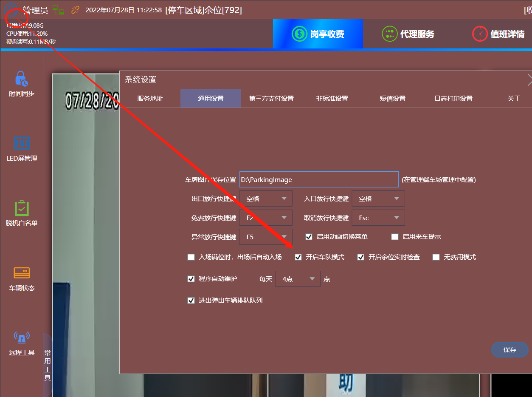Expand the 出口放行快捷键 dropdown
The image size is (532, 397).
pyautogui.click(x=266, y=198)
